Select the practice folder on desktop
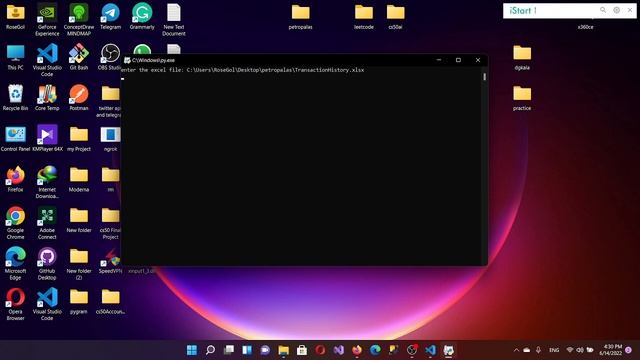The height and width of the screenshot is (360, 640). click(x=522, y=98)
